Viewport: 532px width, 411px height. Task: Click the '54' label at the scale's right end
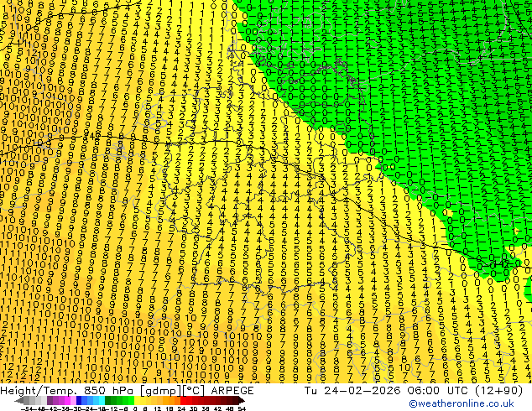(x=241, y=409)
